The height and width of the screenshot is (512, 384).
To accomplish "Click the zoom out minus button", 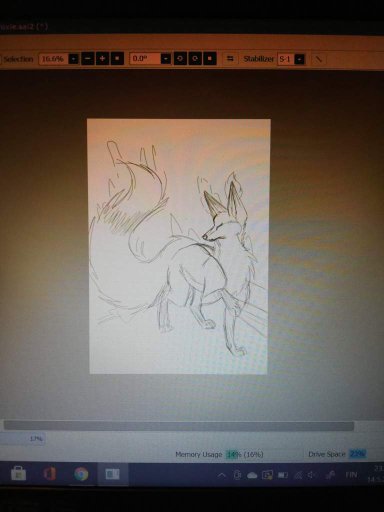I will pos(88,59).
